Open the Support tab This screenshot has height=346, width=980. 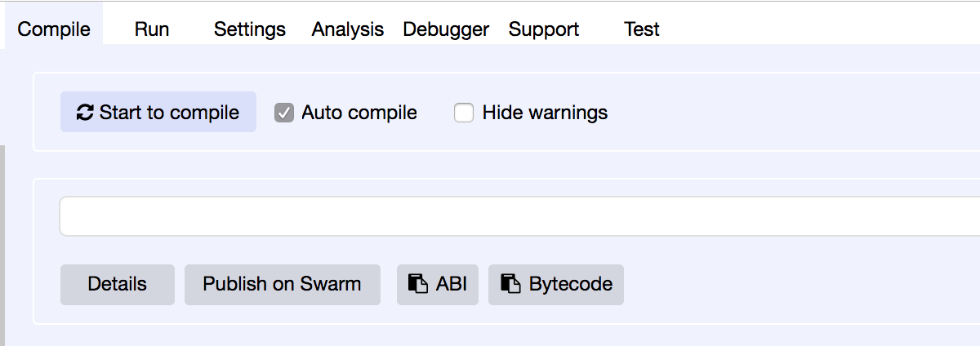[x=544, y=29]
